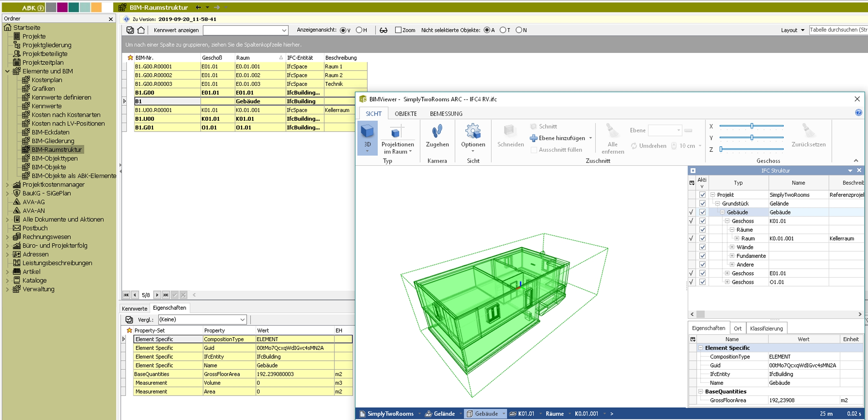This screenshot has height=420, width=868.
Task: Adjust the X axis slider
Action: [751, 126]
